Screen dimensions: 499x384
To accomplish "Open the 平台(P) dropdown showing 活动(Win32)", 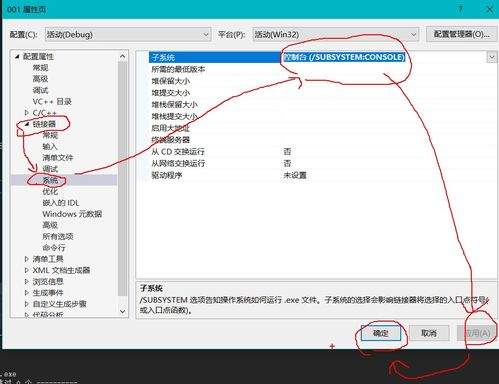I will coord(335,34).
